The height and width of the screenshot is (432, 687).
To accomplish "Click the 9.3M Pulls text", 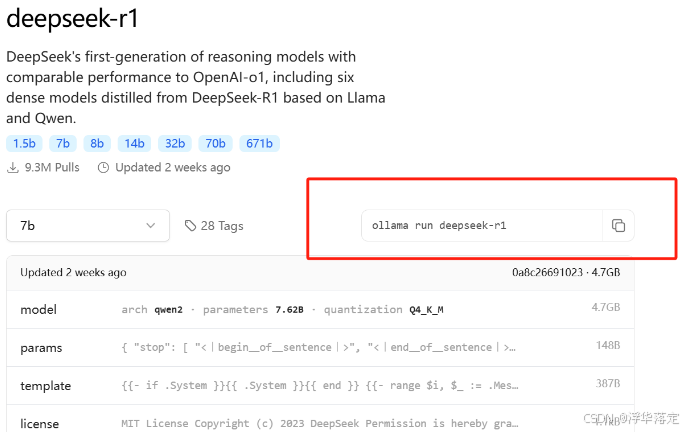I will (52, 168).
